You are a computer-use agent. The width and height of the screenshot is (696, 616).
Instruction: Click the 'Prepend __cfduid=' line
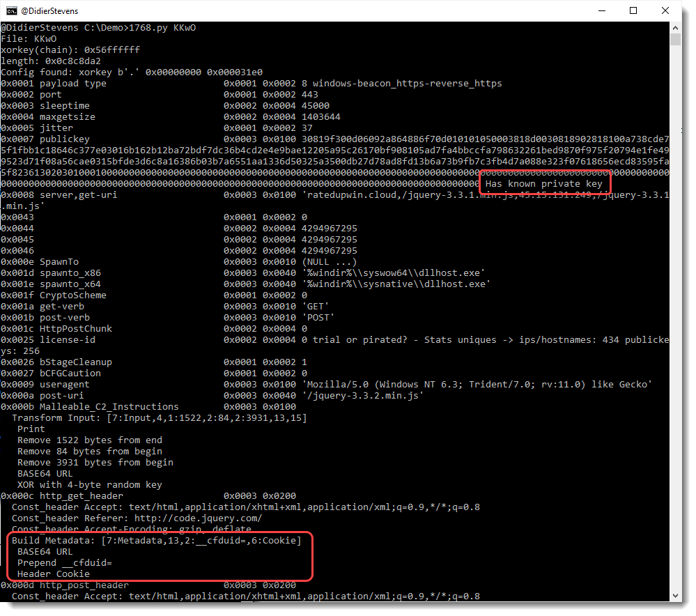[64, 563]
